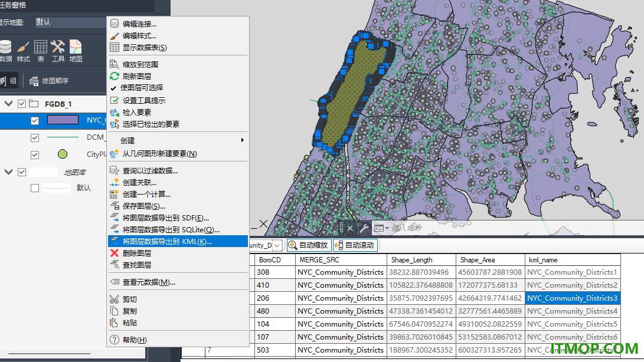Sort by Shape_Length column header
Viewport: 644px width, 362px height.
(421, 260)
